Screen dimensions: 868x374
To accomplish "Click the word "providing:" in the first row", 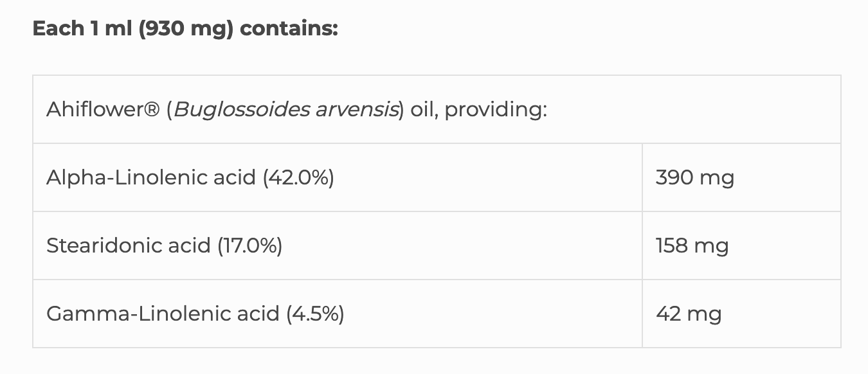I will pyautogui.click(x=496, y=110).
